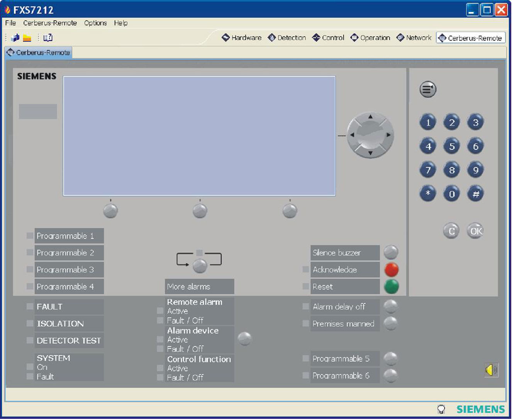Click the Programmable 3 label

click(69, 270)
